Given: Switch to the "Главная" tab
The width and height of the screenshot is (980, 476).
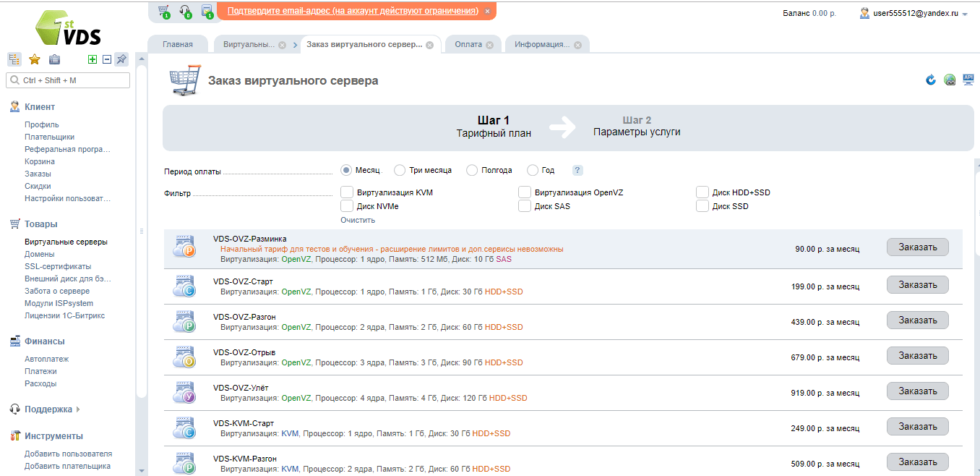Looking at the screenshot, I should [178, 44].
